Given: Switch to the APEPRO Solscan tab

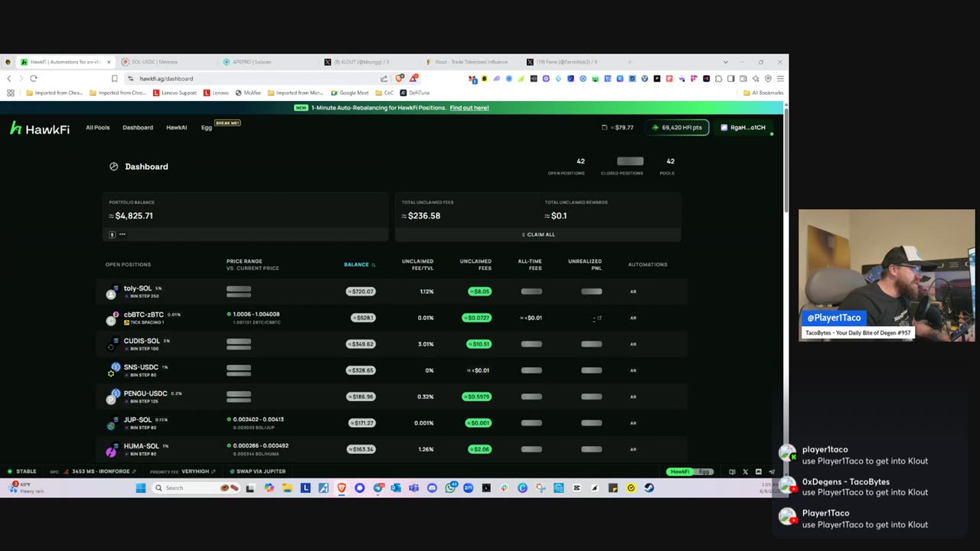Looking at the screenshot, I should [x=266, y=62].
